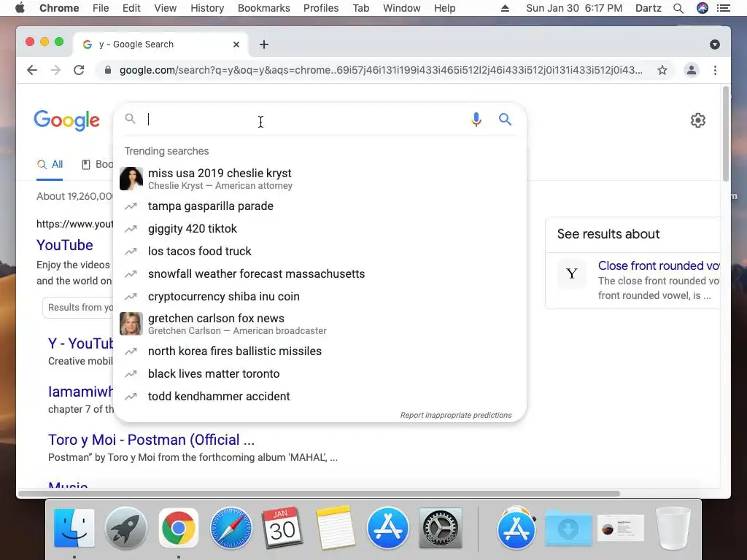Click the browser forward arrow
Viewport: 747px width, 560px height.
(55, 70)
